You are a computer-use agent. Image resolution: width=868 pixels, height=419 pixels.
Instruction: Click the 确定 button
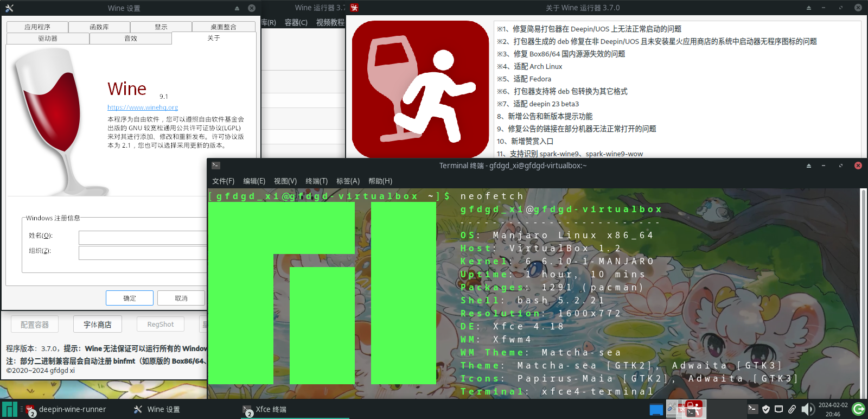point(130,298)
